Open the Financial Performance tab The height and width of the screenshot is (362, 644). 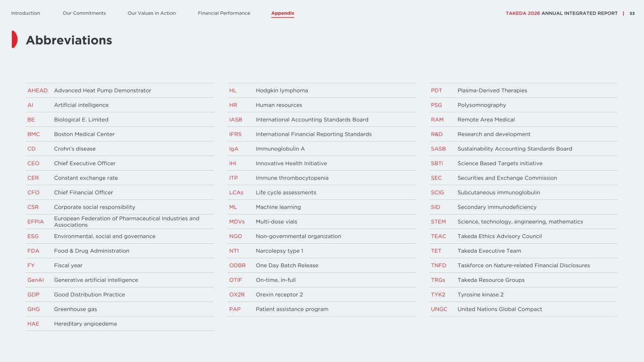click(224, 13)
